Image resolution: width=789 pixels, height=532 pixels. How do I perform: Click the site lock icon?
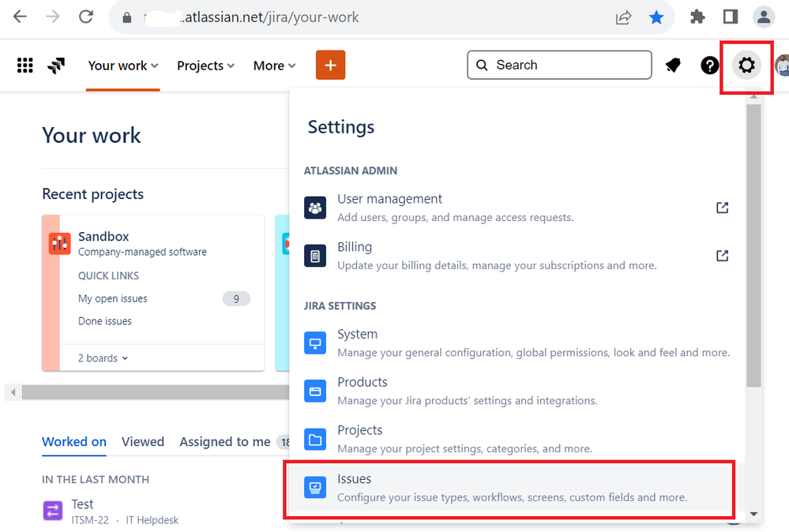tap(127, 17)
